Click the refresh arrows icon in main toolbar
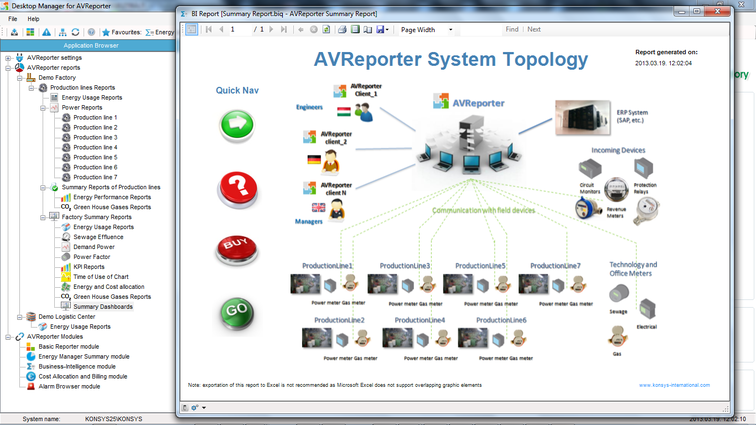 coord(76,32)
